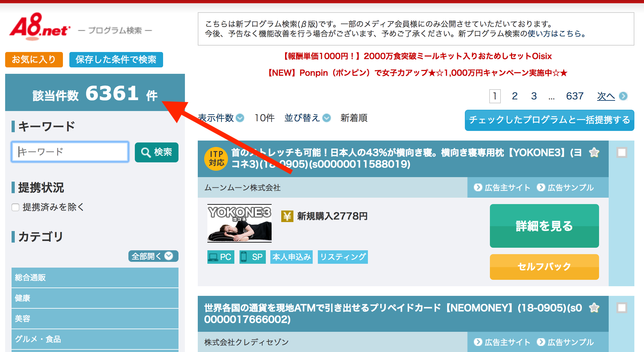
Task: Click チェックしたプログラムと一括提携する button
Action: pyautogui.click(x=549, y=120)
